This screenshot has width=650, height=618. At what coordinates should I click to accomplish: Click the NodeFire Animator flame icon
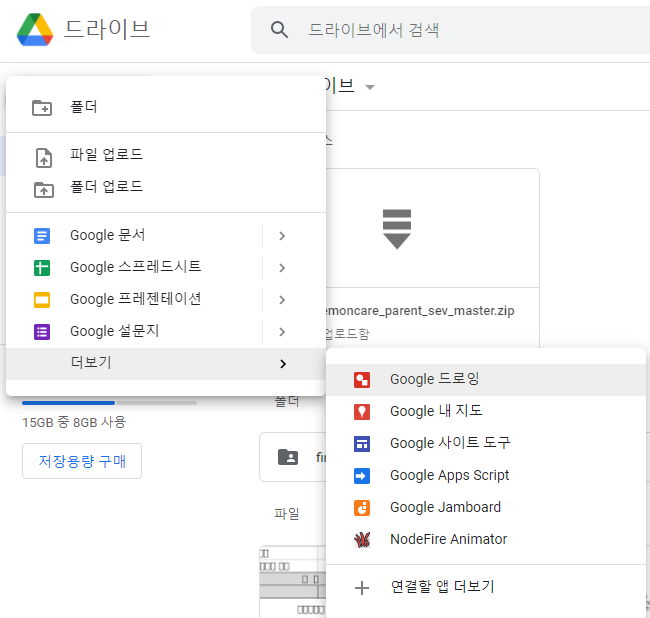tap(362, 540)
